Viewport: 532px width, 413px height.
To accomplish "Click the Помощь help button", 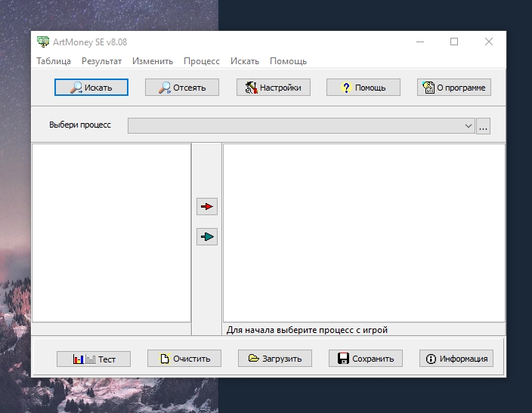I will [363, 88].
